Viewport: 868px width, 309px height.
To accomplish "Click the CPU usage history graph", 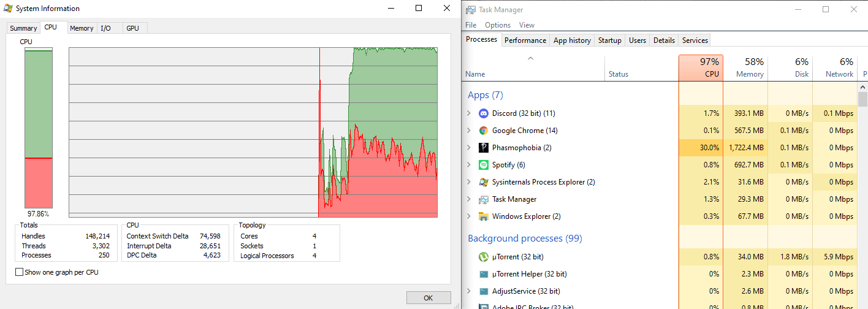I will coord(253,132).
